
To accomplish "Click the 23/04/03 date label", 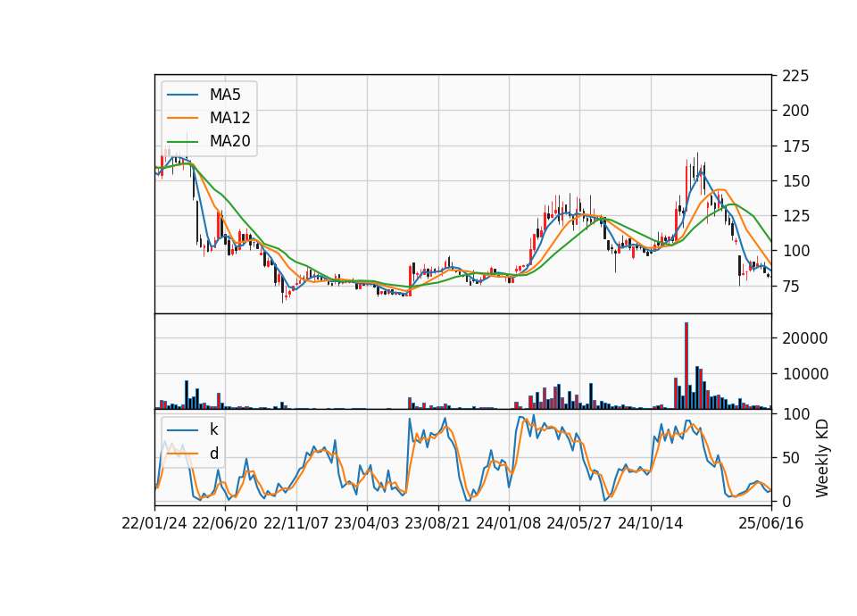I will 367,523.
